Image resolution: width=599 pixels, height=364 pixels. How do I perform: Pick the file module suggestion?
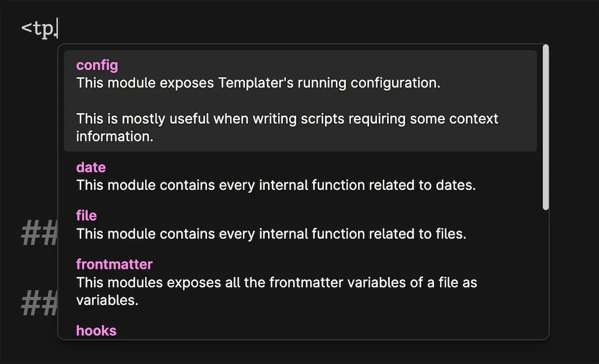tap(87, 216)
